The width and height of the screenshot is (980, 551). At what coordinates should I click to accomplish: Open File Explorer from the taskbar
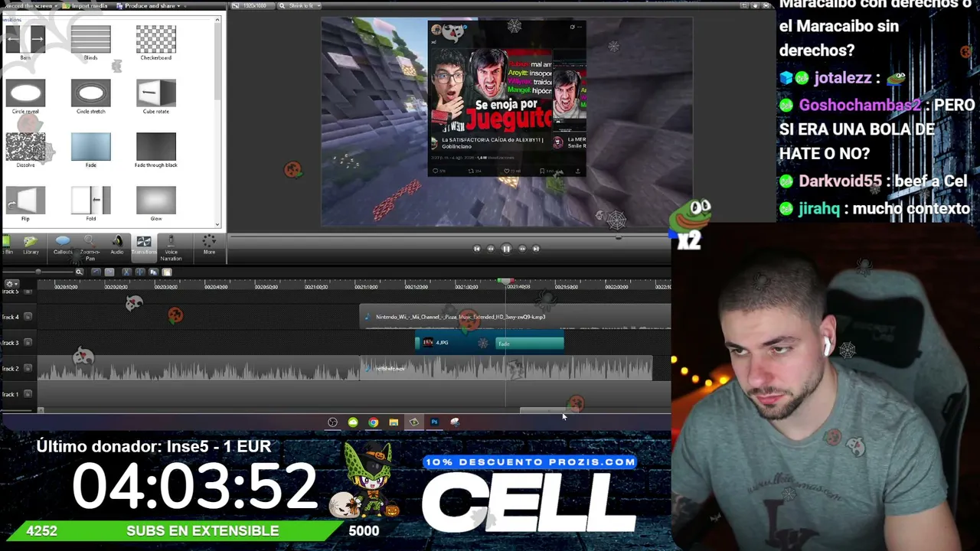tap(394, 422)
